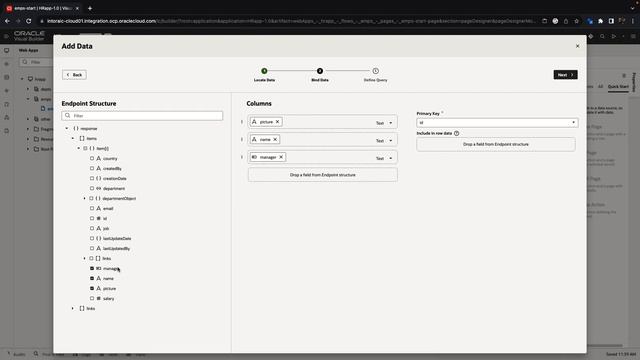Grab the picture column reorder handle
This screenshot has height=360, width=640.
pos(242,122)
